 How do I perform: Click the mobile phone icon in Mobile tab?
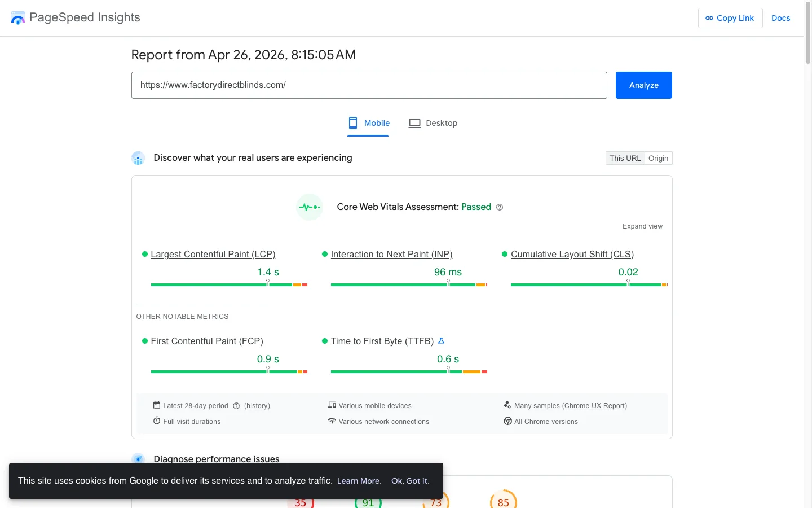[353, 123]
